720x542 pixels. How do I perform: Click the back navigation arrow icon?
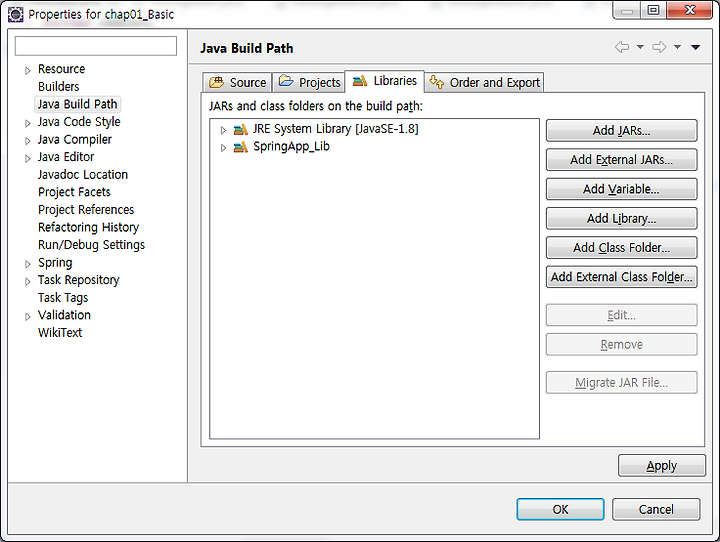click(x=622, y=47)
